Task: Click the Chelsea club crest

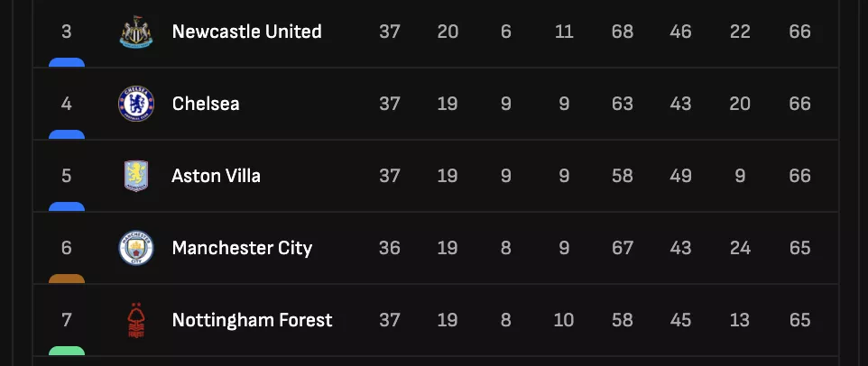Action: coord(136,104)
